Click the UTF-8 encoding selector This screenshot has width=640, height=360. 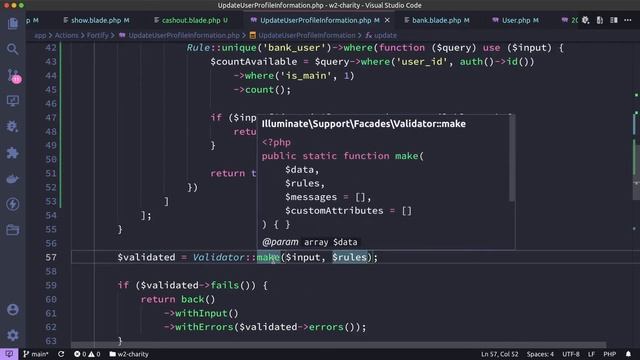pyautogui.click(x=571, y=354)
